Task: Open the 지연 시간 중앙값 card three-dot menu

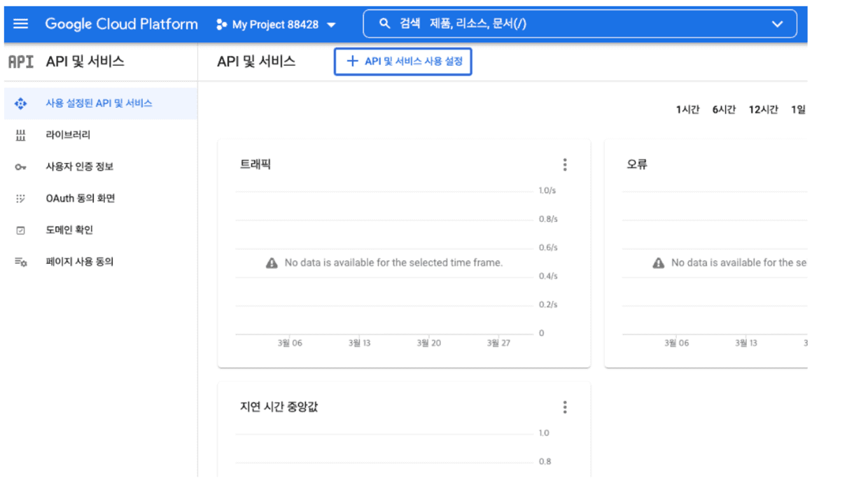Action: [x=565, y=407]
